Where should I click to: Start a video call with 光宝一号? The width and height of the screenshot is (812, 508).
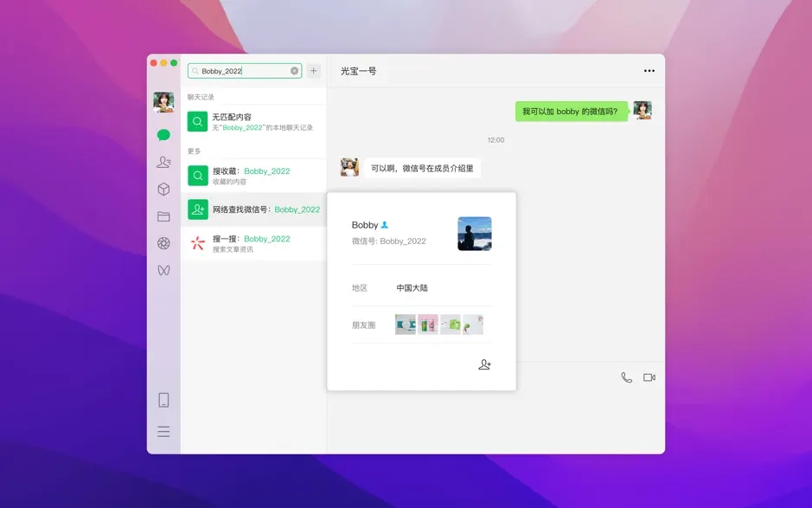tap(649, 377)
